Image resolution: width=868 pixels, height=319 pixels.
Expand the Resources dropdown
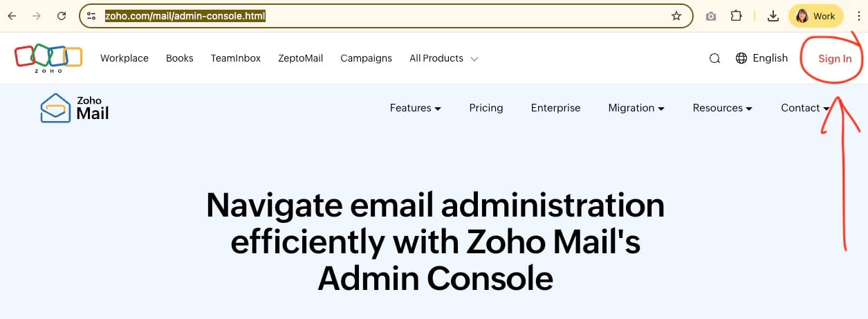[x=722, y=108]
